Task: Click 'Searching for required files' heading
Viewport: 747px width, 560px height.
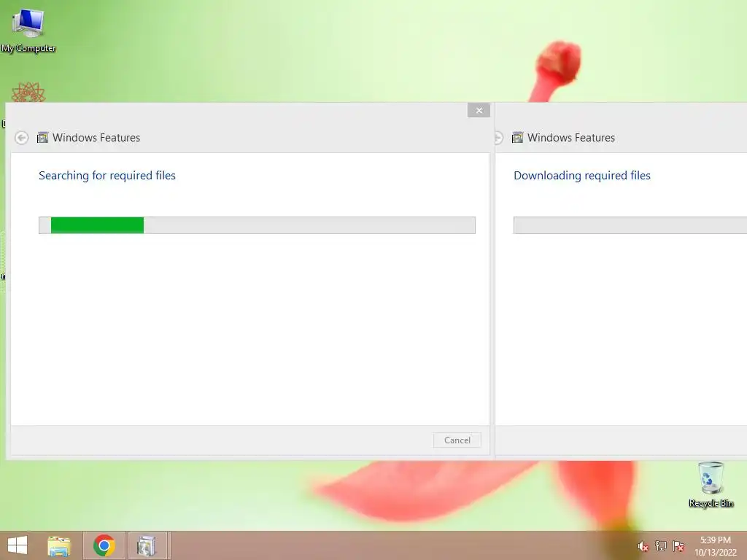Action: click(x=107, y=176)
